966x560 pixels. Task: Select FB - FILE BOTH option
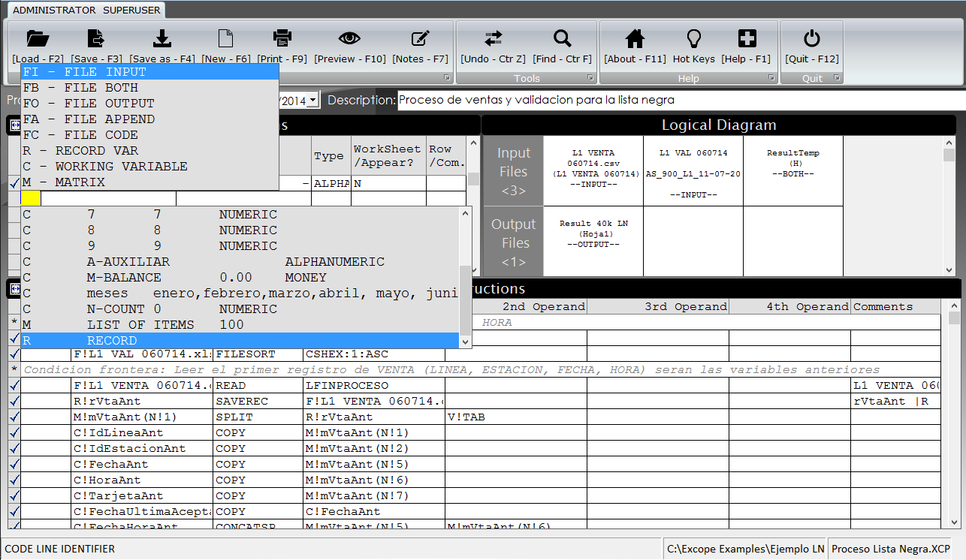(x=149, y=88)
